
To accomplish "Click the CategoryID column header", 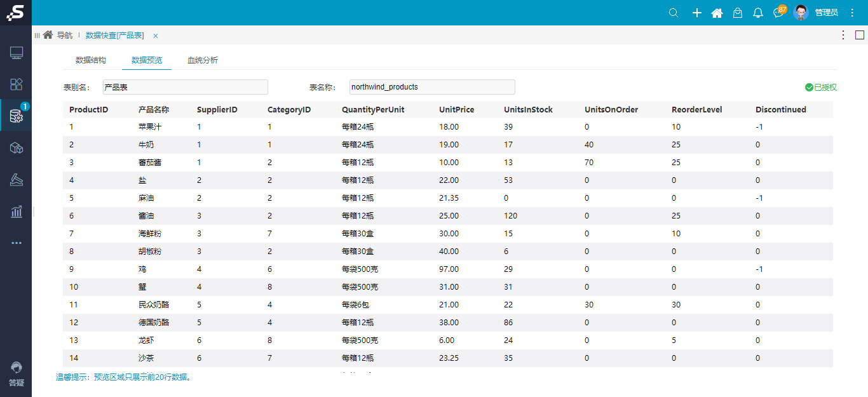I will [289, 110].
